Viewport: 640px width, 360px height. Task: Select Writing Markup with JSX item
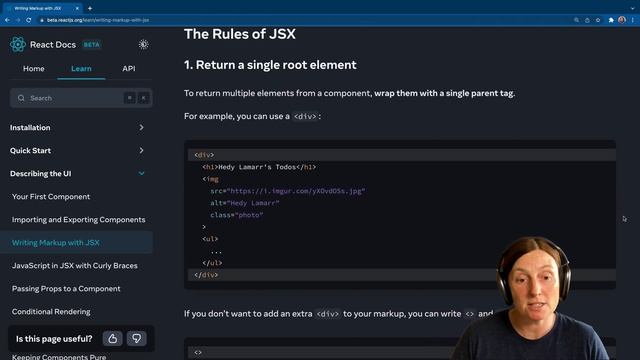pos(76,242)
